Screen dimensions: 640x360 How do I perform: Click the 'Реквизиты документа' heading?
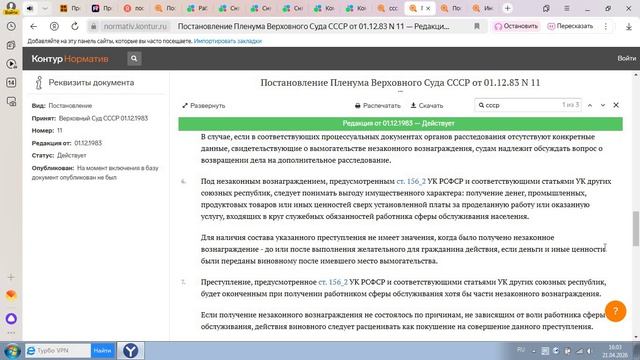pyautogui.click(x=91, y=82)
